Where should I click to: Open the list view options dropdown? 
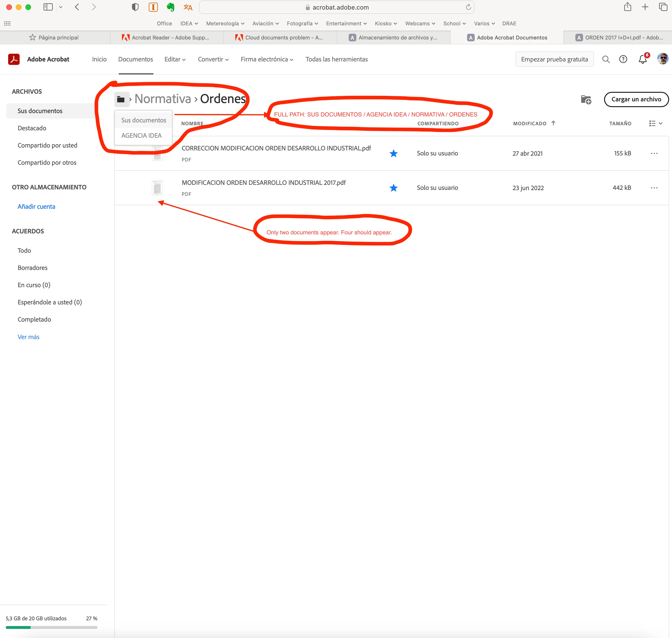click(655, 123)
